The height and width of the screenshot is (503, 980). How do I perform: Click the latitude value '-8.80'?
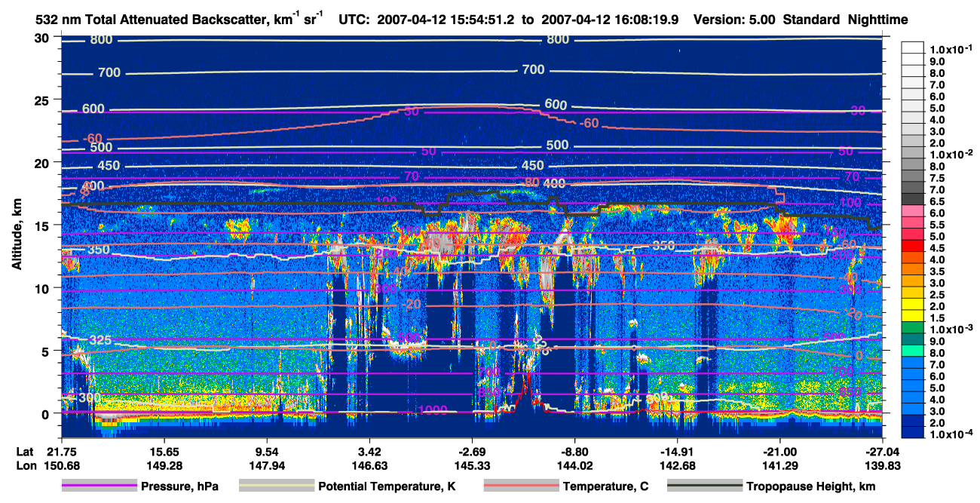(x=574, y=451)
